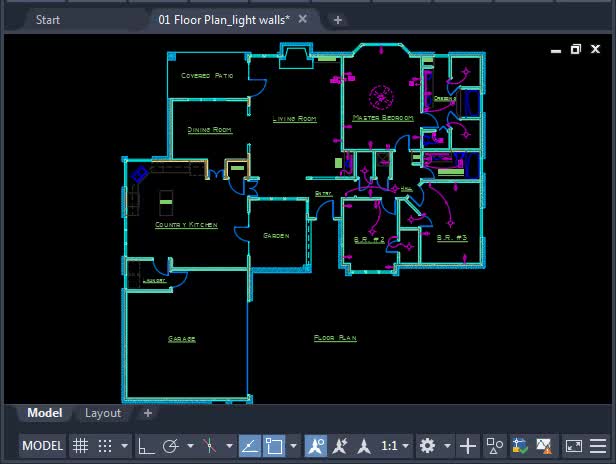Image resolution: width=616 pixels, height=464 pixels.
Task: Select ceiling fan symbol in Master Bedroom
Action: tap(381, 97)
